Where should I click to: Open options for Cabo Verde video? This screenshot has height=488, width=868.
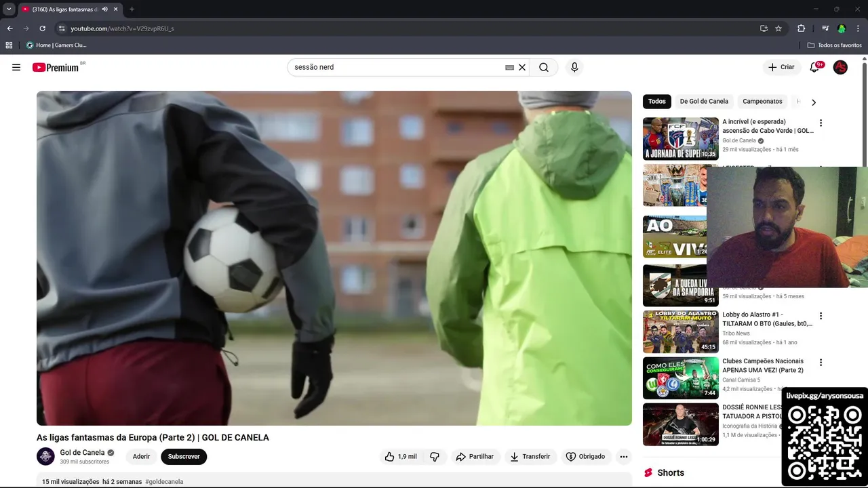[821, 123]
